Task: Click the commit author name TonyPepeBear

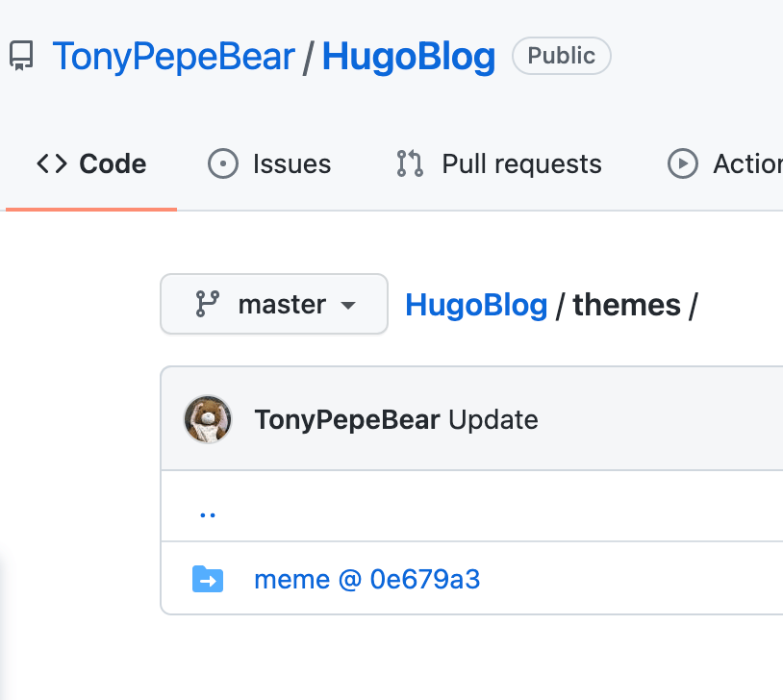Action: click(x=347, y=420)
